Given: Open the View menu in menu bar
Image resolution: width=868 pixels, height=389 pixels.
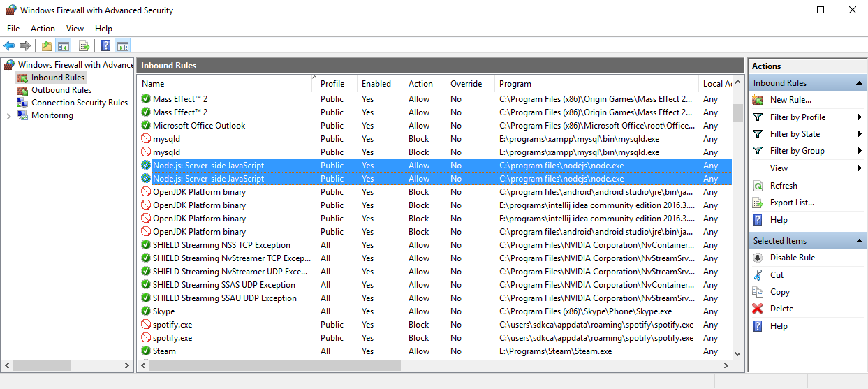Looking at the screenshot, I should pos(75,29).
